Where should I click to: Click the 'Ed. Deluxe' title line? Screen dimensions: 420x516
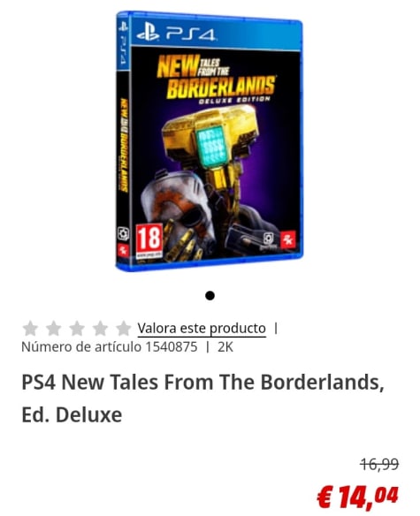[72, 414]
